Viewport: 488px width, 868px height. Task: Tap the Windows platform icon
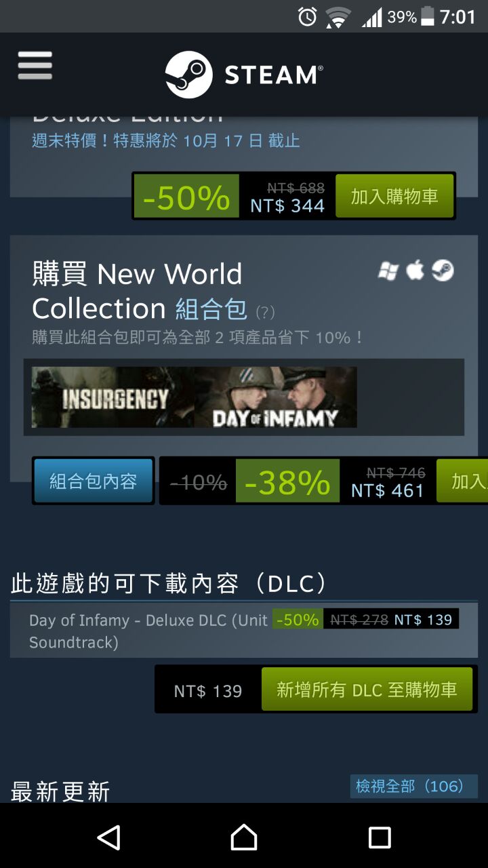click(388, 271)
